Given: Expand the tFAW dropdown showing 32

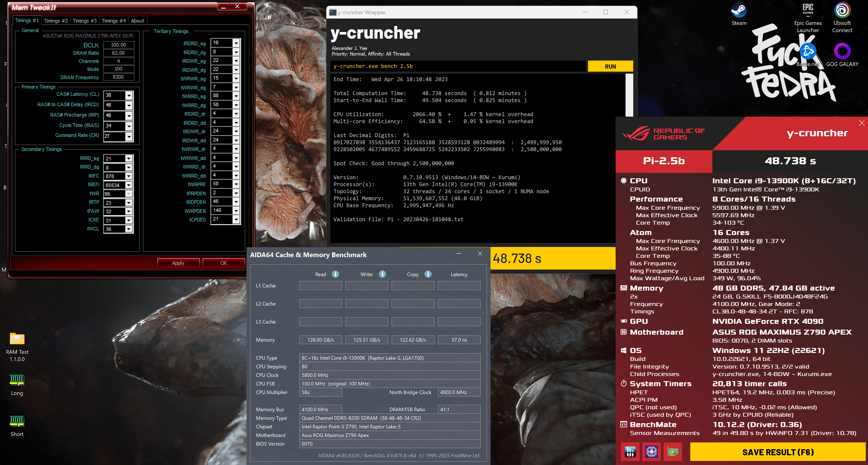Looking at the screenshot, I should pyautogui.click(x=129, y=211).
